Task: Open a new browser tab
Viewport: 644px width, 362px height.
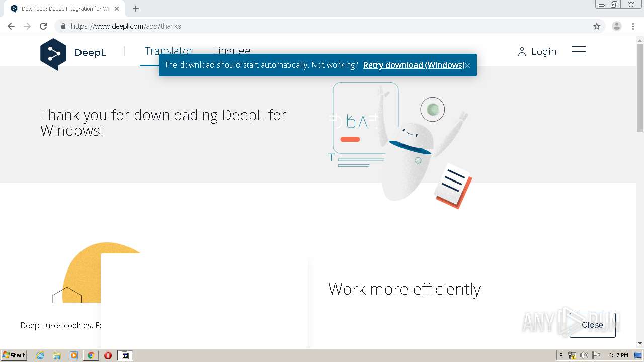Action: (x=136, y=9)
